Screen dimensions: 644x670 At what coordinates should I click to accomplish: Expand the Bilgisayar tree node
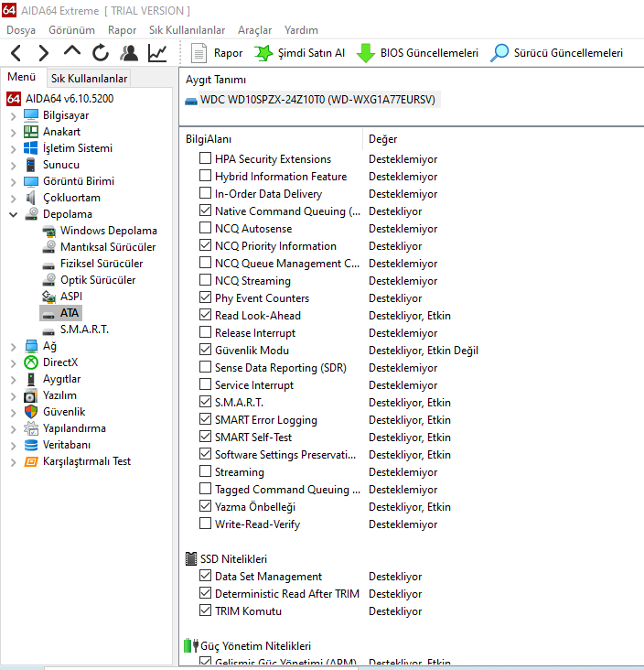point(13,116)
